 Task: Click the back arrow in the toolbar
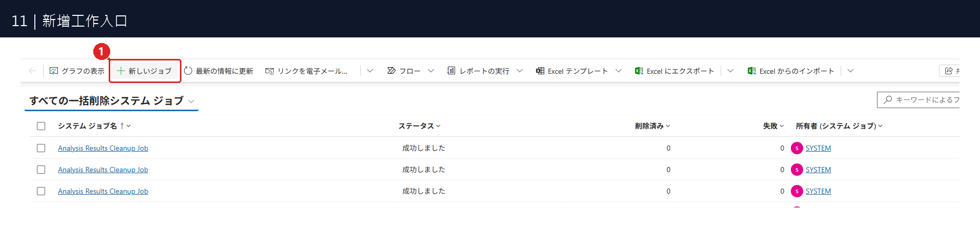coord(32,71)
